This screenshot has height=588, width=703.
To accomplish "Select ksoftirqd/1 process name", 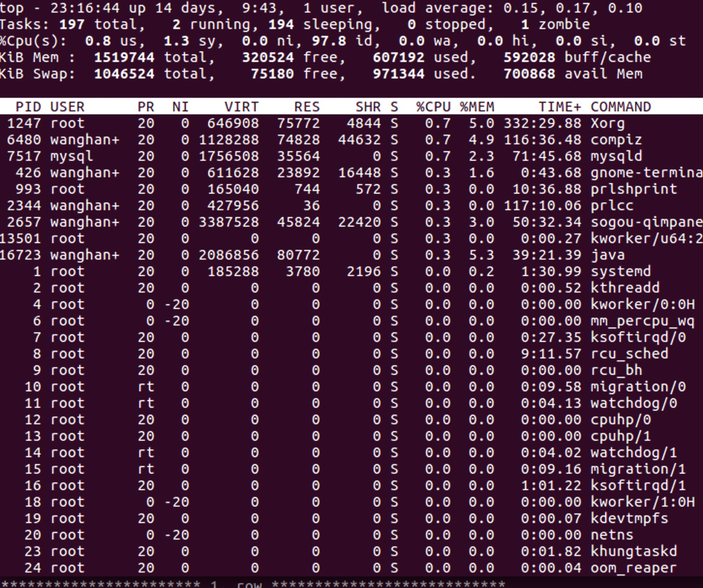I will (638, 486).
